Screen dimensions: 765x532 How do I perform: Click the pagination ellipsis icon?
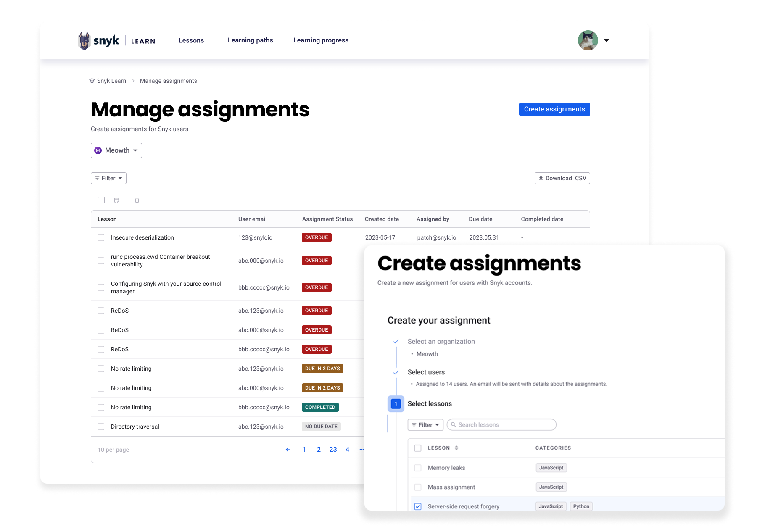362,450
